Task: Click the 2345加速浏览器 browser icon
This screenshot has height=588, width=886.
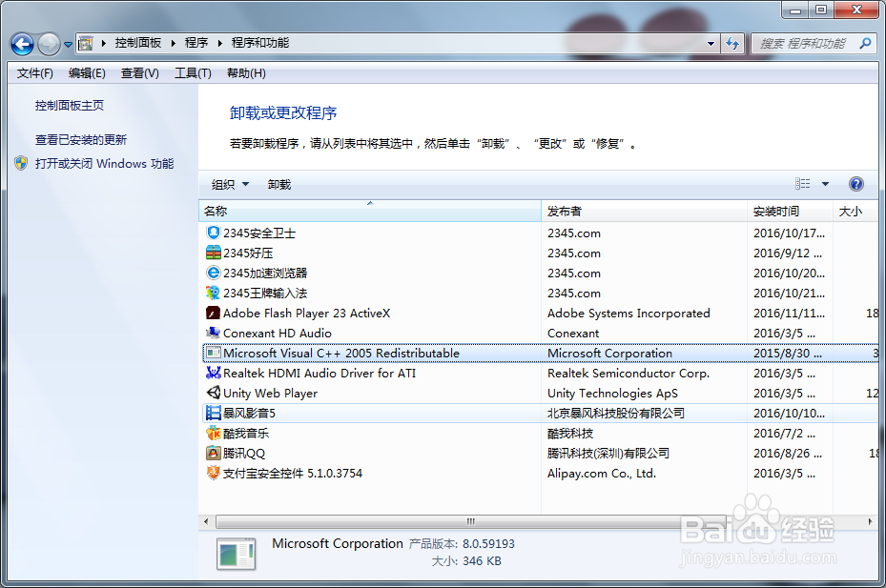Action: (213, 273)
